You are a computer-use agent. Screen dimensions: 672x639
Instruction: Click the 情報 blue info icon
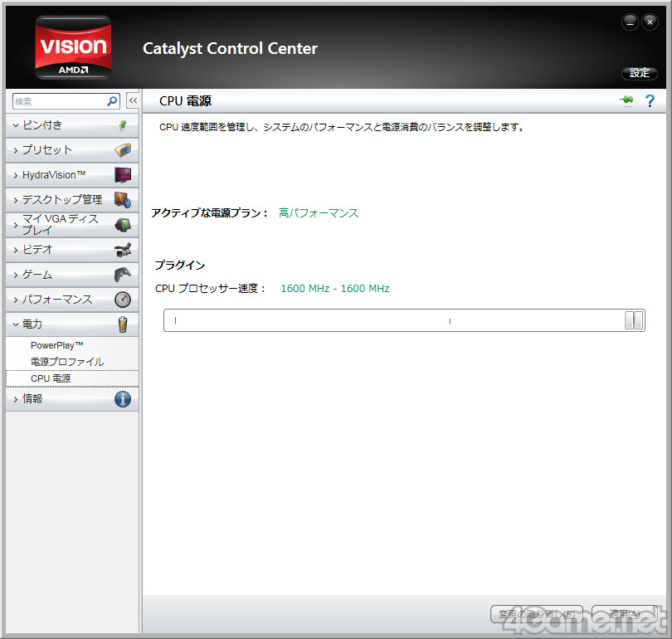coord(123,399)
